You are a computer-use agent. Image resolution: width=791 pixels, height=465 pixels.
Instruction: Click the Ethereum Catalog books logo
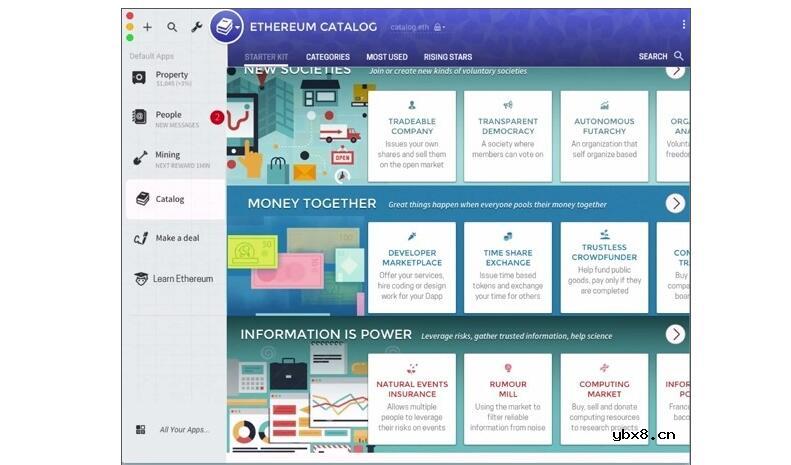[x=224, y=27]
